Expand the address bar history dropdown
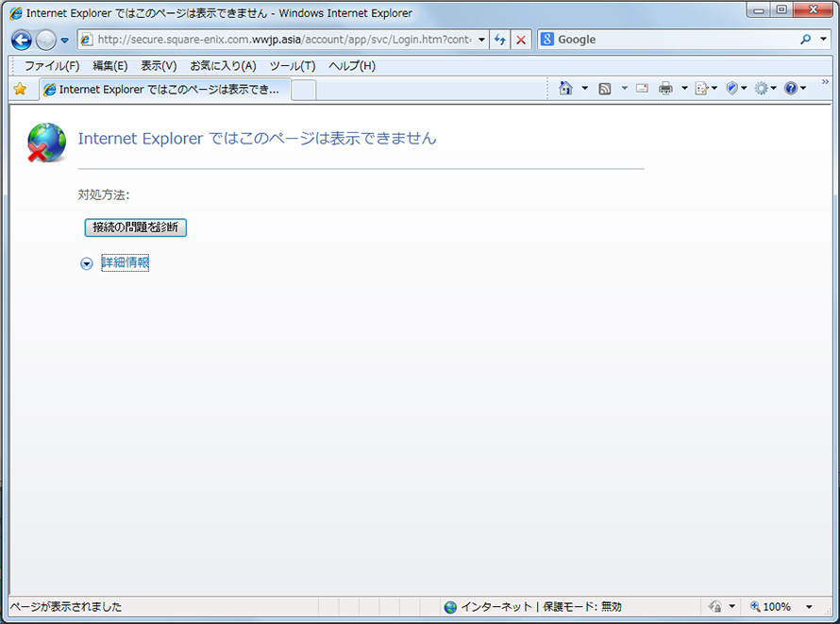840x624 pixels. point(481,40)
